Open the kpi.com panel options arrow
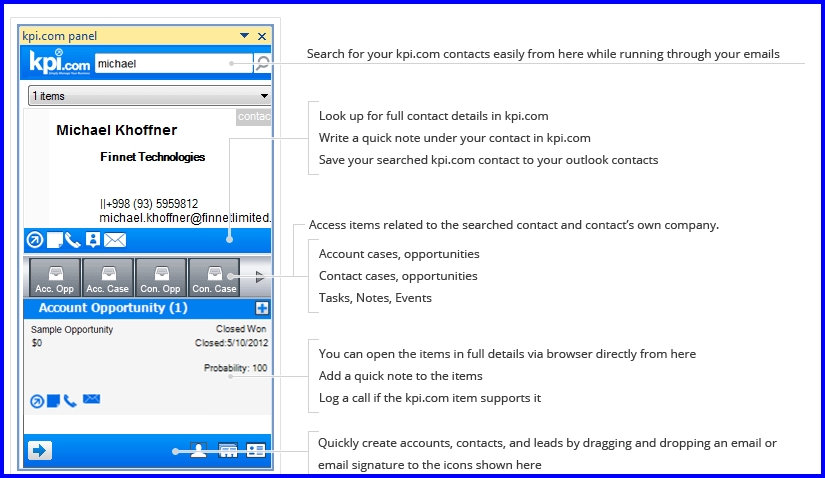 pos(244,36)
